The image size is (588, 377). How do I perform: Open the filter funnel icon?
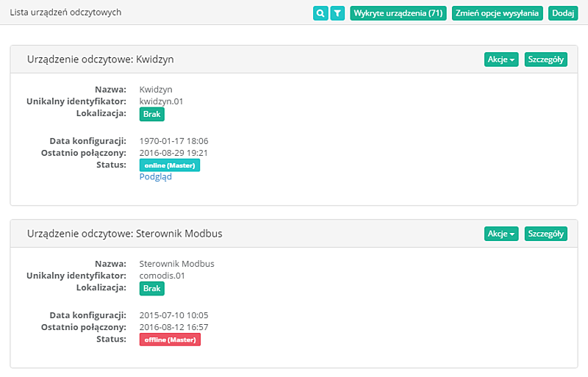[337, 13]
